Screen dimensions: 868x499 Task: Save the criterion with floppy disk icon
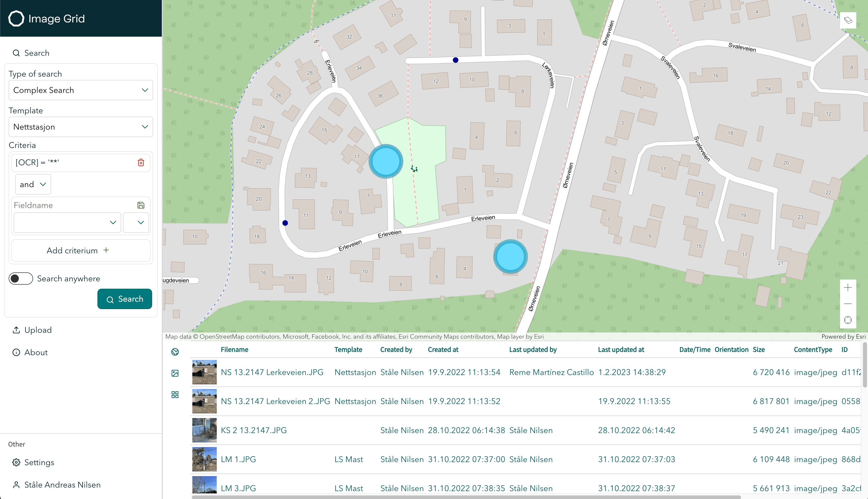(x=141, y=205)
